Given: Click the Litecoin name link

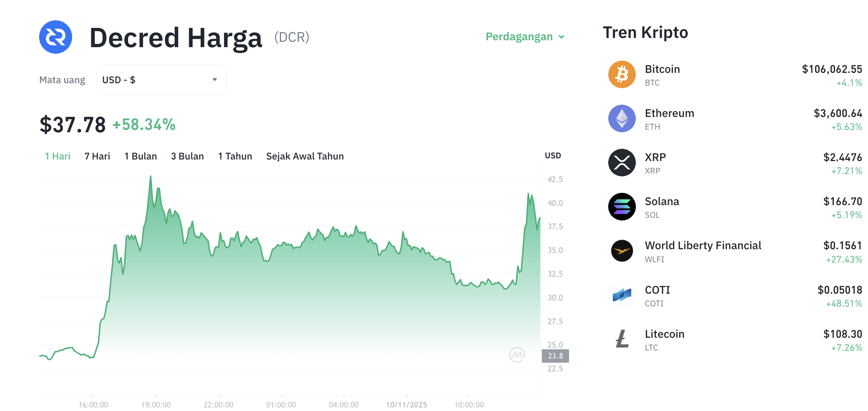Looking at the screenshot, I should (665, 334).
